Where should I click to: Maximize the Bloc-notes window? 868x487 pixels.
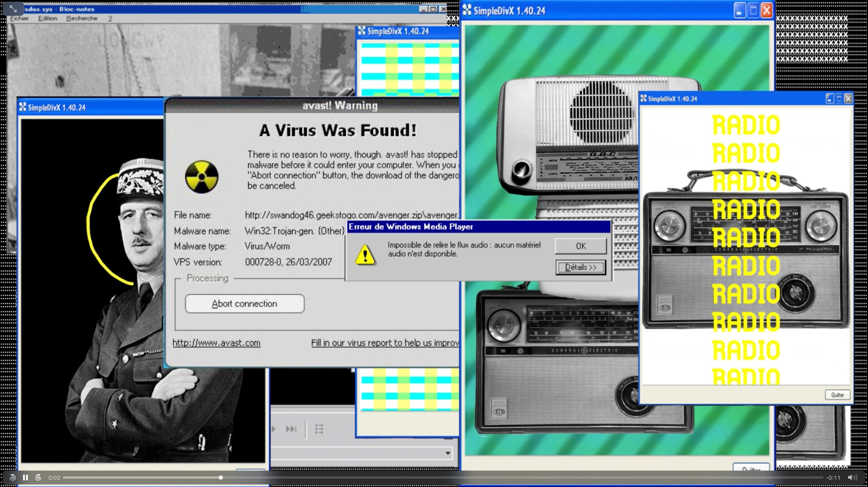(433, 9)
